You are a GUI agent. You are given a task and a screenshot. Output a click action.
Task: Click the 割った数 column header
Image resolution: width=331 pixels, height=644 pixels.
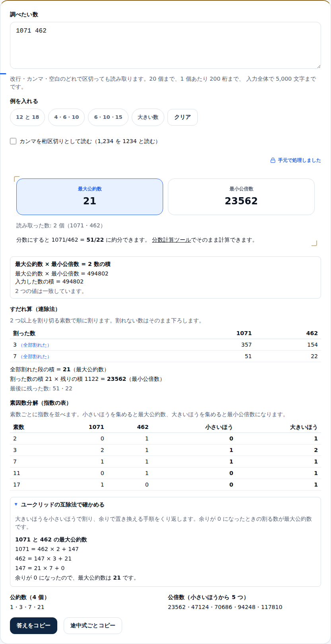click(x=24, y=334)
